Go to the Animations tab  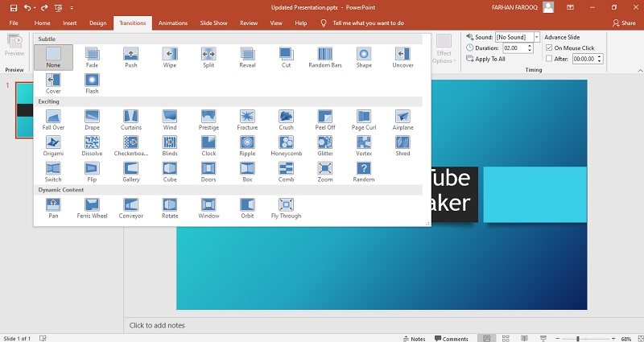click(x=173, y=23)
